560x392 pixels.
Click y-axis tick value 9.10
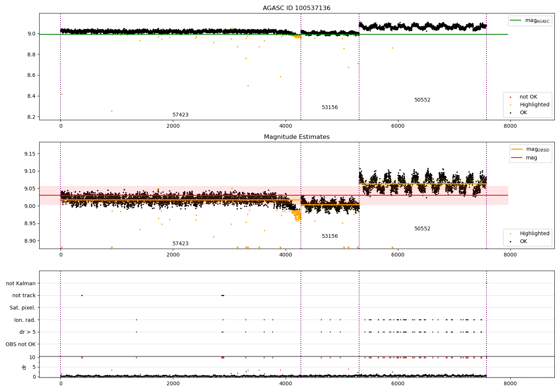[29, 171]
